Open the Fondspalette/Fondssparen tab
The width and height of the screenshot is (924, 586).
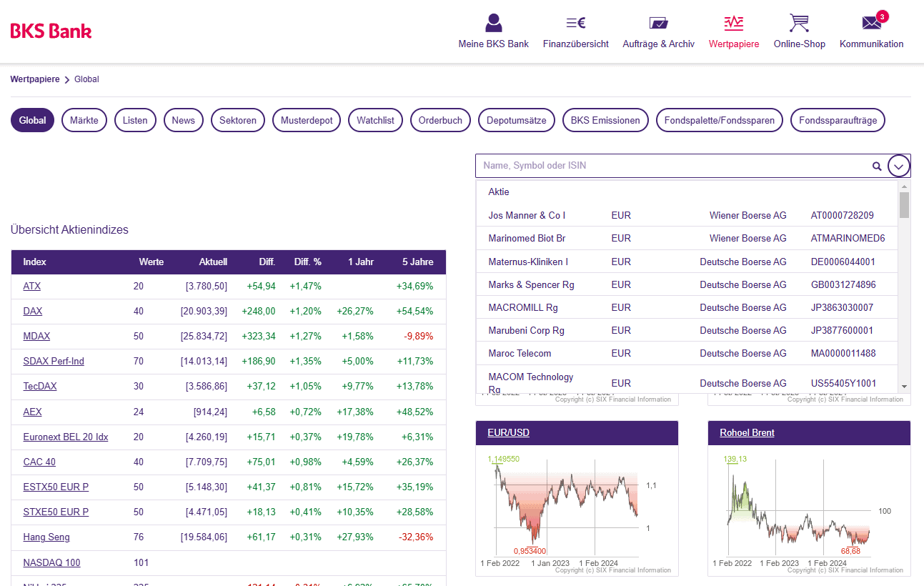(720, 120)
